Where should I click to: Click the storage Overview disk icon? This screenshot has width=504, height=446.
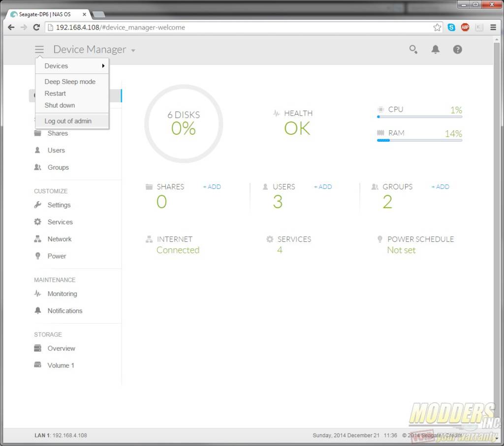pyautogui.click(x=37, y=348)
